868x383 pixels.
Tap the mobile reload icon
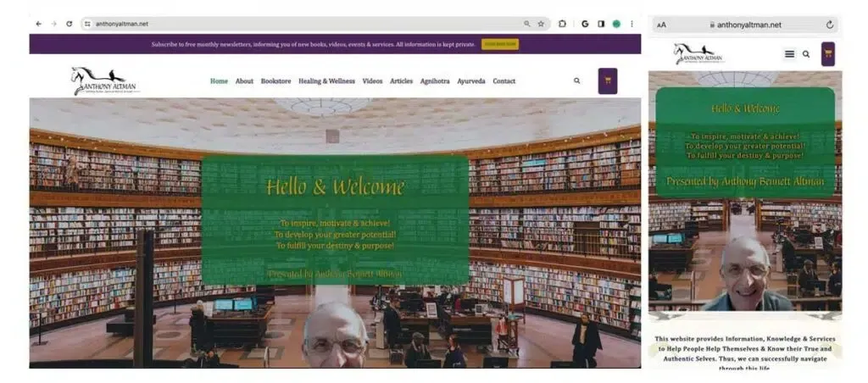coord(829,25)
